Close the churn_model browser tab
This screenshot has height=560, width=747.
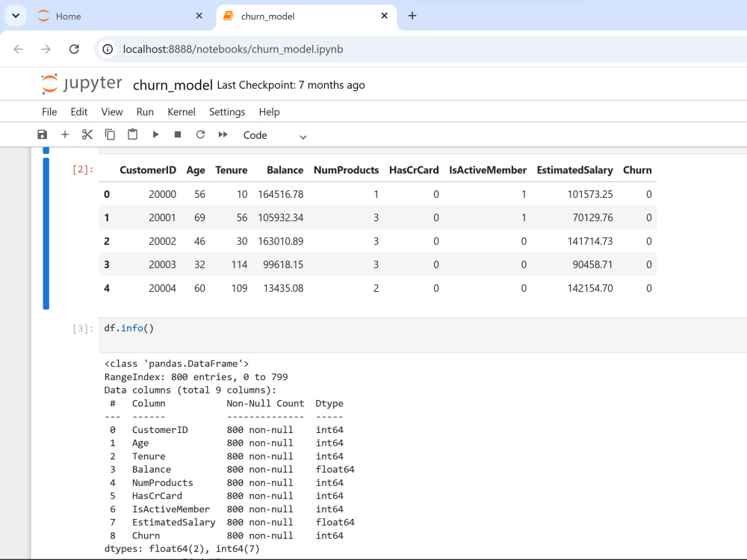tap(385, 16)
